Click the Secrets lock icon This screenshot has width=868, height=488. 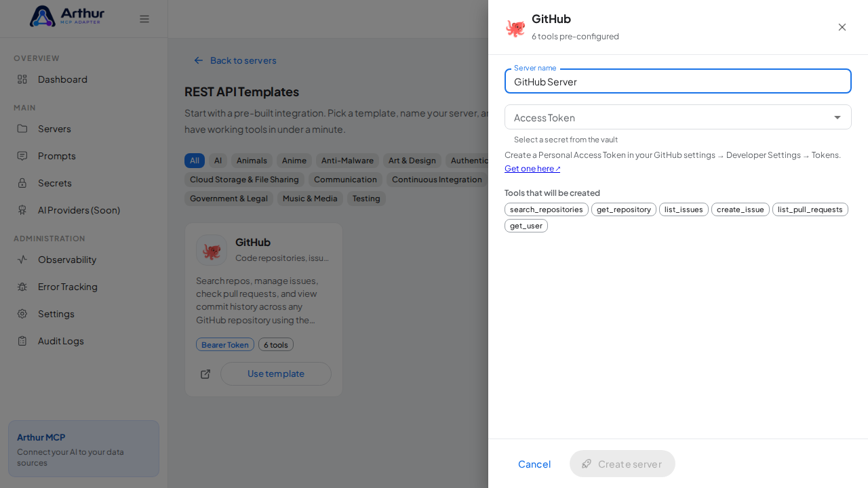(x=22, y=183)
